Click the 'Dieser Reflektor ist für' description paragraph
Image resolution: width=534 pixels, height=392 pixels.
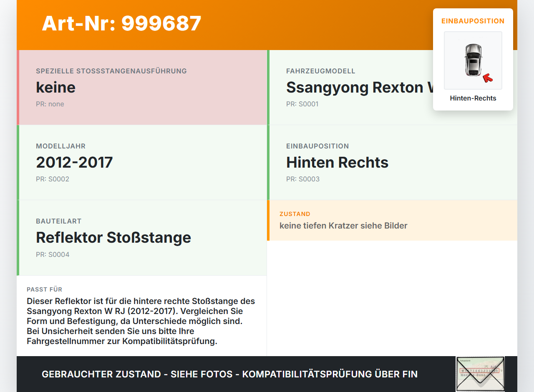(141, 321)
